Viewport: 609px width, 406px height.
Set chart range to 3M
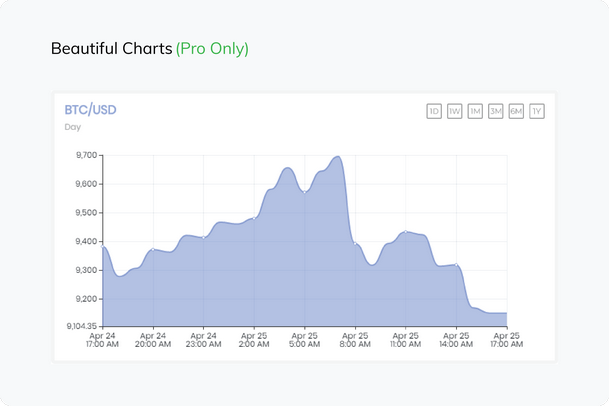[x=496, y=111]
